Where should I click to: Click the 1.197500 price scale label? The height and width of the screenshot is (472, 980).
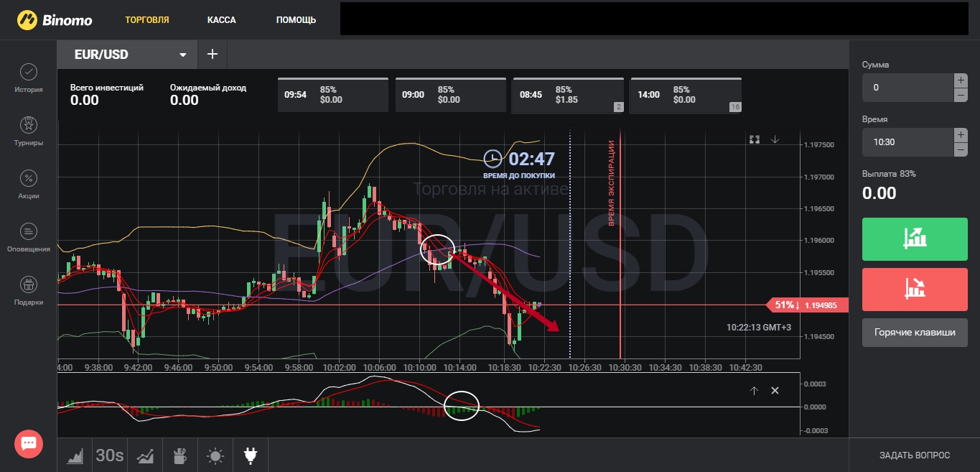click(x=821, y=144)
